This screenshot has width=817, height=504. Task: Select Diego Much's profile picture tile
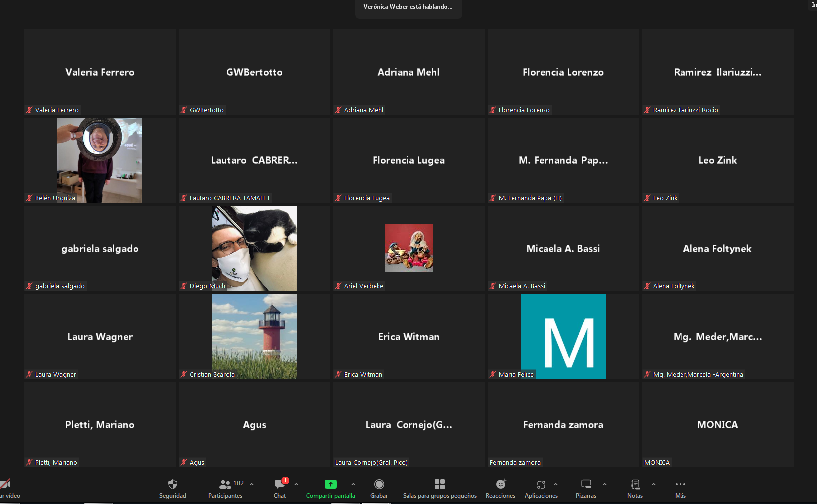pyautogui.click(x=254, y=248)
